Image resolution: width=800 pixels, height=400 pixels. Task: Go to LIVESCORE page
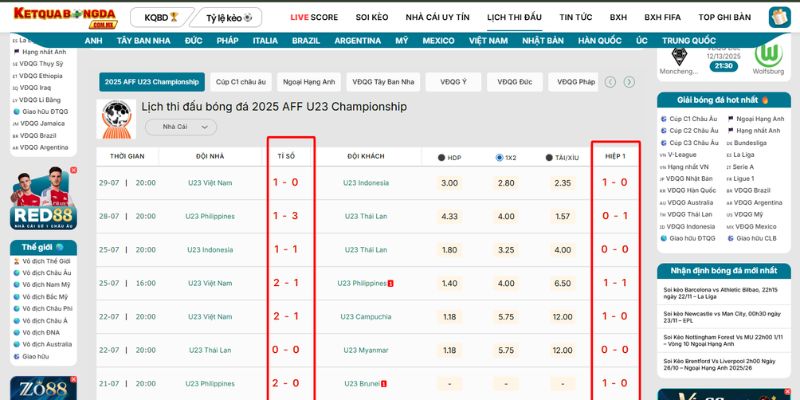click(314, 18)
